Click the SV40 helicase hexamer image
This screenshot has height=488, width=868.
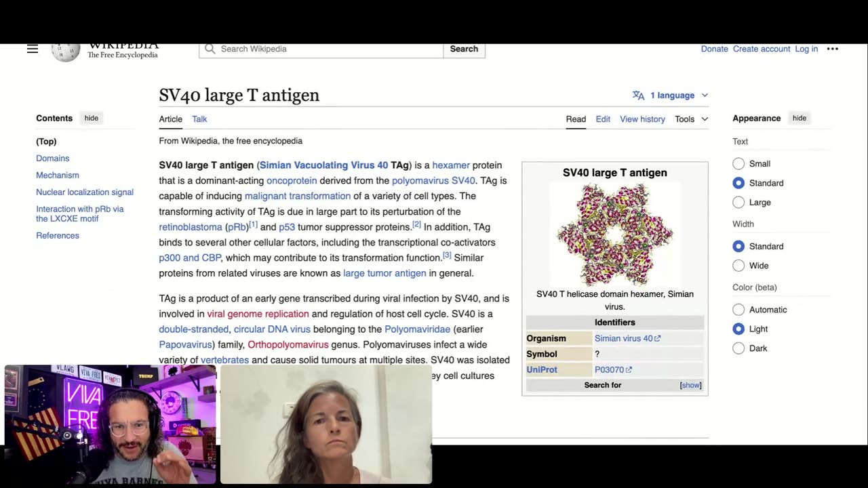pos(614,235)
